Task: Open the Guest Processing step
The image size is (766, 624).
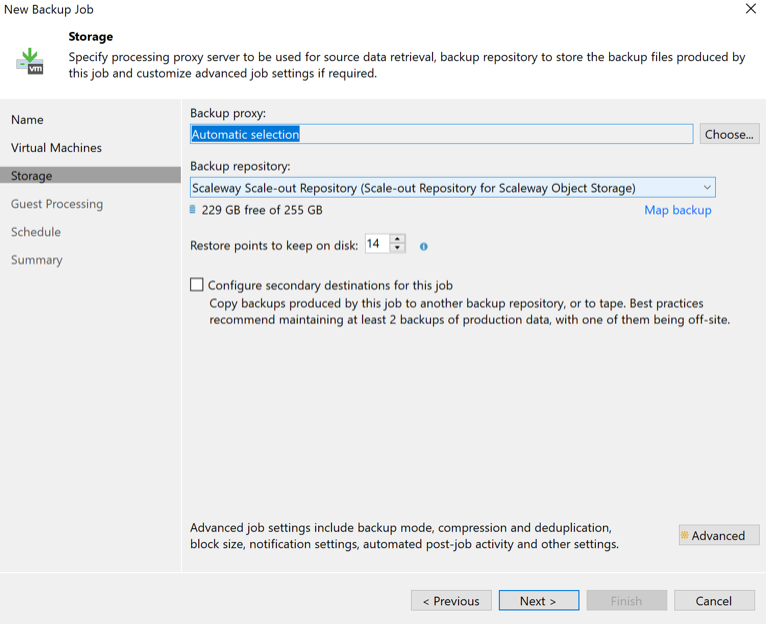Action: (x=57, y=204)
